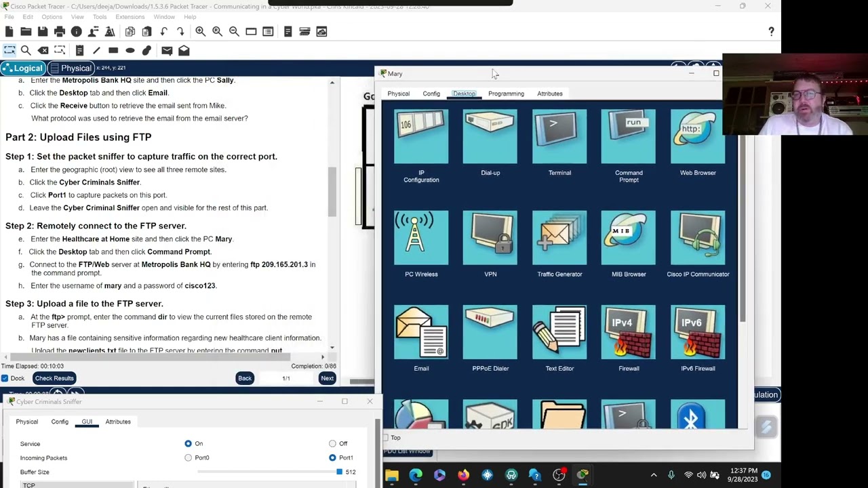Click the Undo arrow toolbar icon
Image resolution: width=868 pixels, height=488 pixels.
pos(163,31)
